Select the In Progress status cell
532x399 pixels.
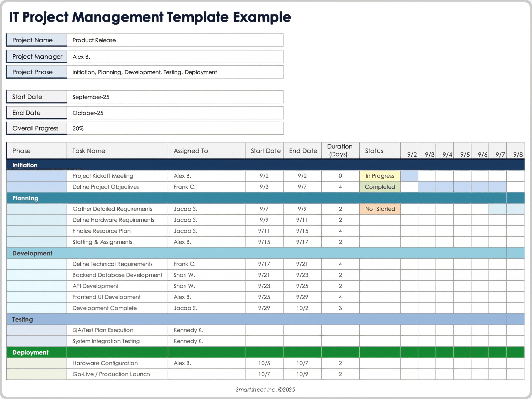click(380, 176)
